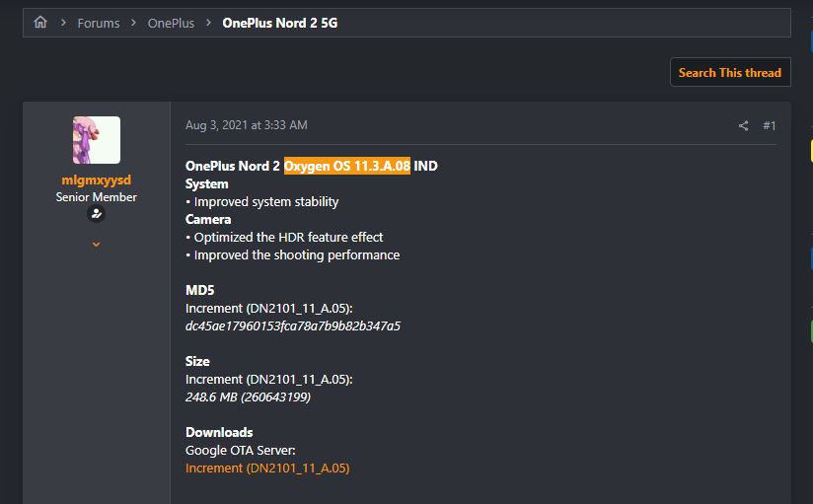813x504 pixels.
Task: Open the Forums breadcrumb link
Action: [99, 24]
